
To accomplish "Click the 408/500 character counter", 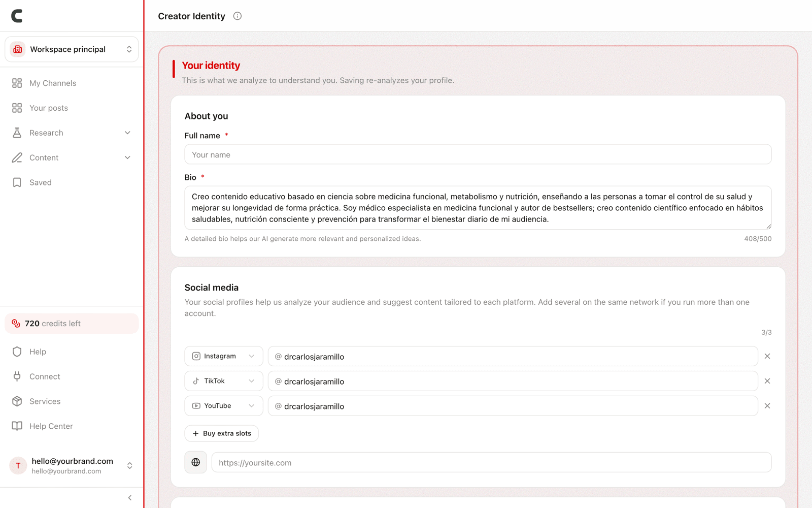I will pos(758,239).
